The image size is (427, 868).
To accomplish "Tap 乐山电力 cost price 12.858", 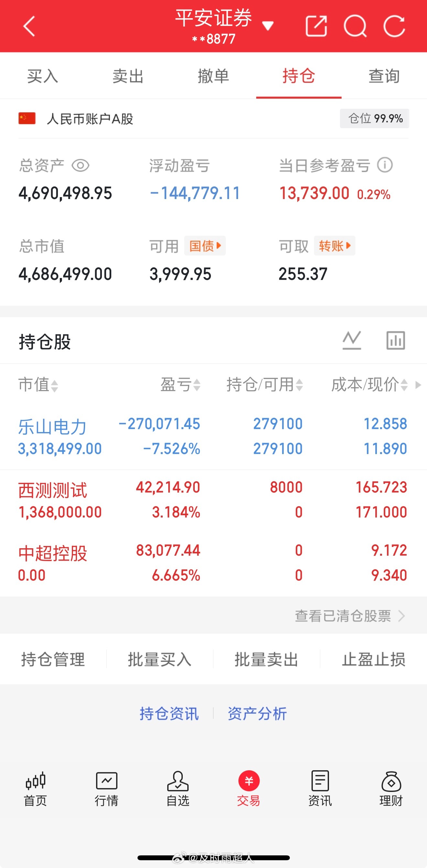I will [x=386, y=424].
